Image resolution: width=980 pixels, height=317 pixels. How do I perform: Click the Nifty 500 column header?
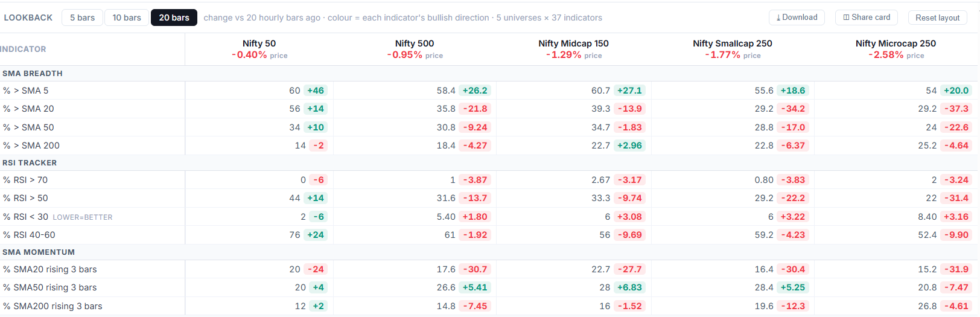(415, 43)
